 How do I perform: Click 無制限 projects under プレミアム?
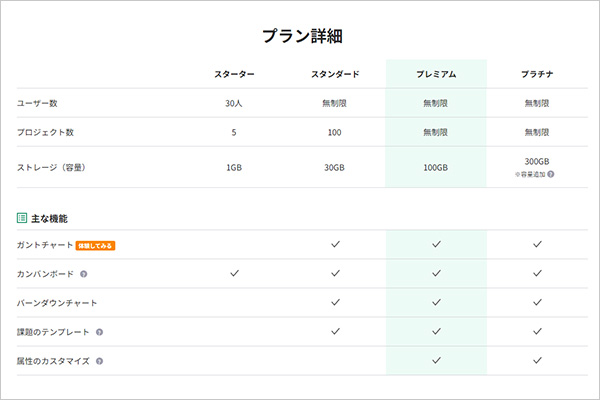tap(435, 132)
